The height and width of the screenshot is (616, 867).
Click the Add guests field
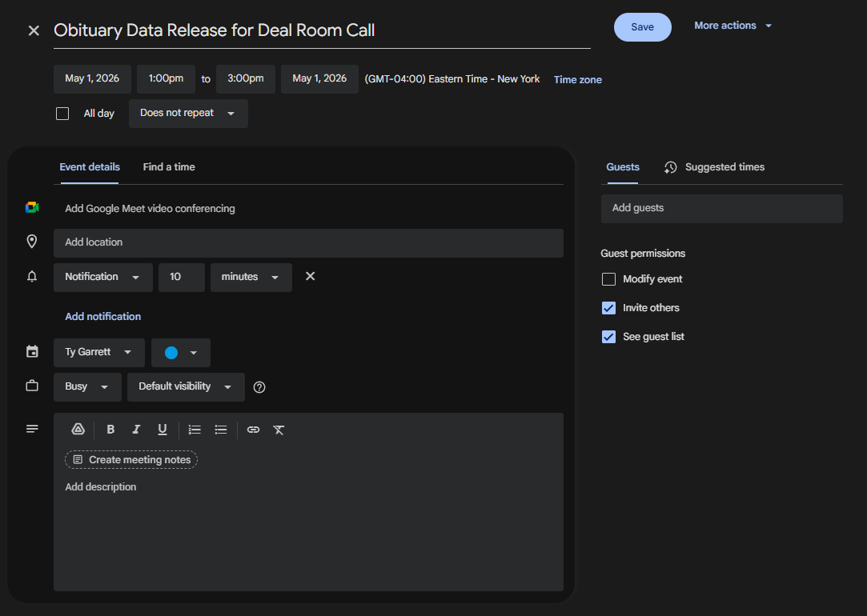click(x=721, y=208)
